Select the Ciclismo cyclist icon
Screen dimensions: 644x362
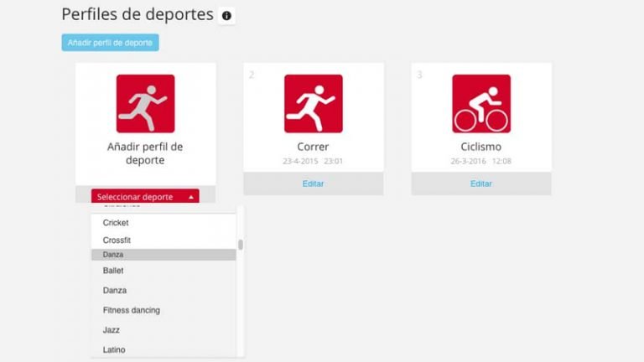click(481, 103)
